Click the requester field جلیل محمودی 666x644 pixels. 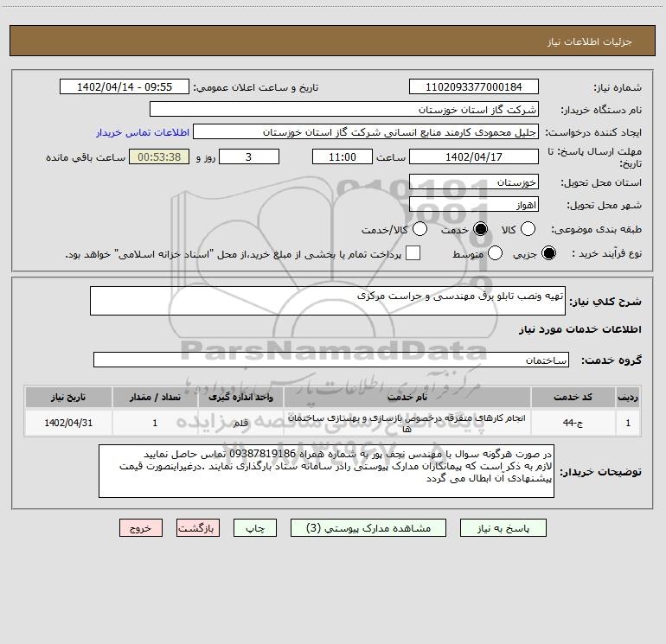pos(366,132)
